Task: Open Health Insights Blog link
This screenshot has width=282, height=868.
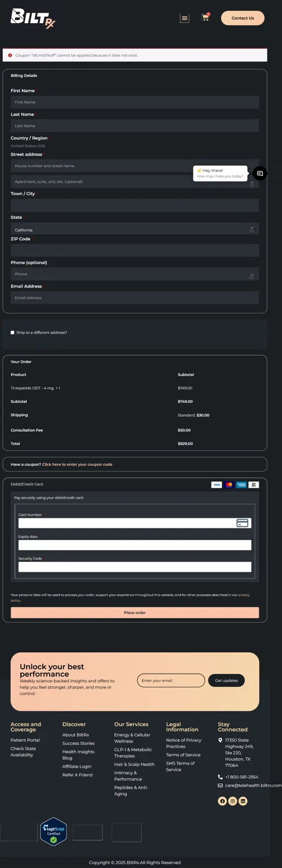Action: coord(78,755)
